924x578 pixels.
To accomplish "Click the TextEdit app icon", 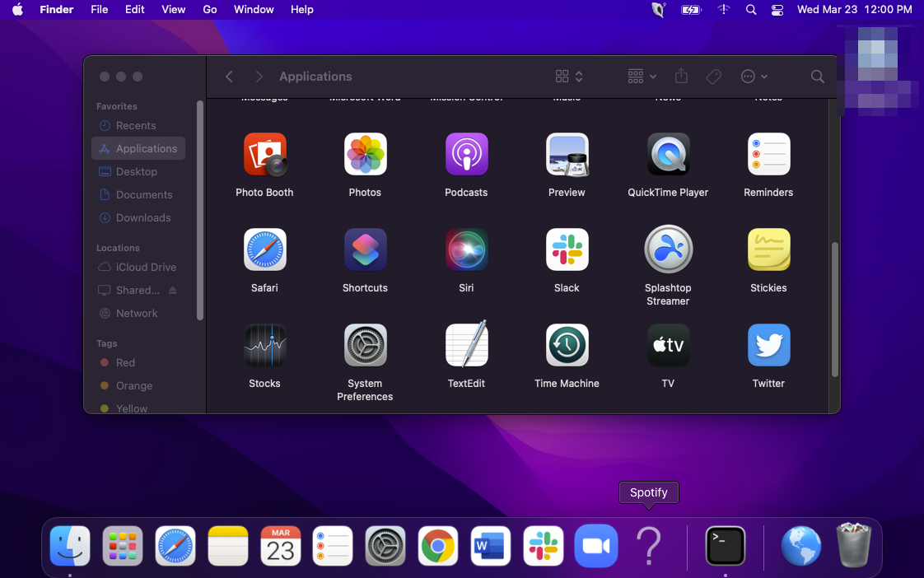I will (x=466, y=344).
